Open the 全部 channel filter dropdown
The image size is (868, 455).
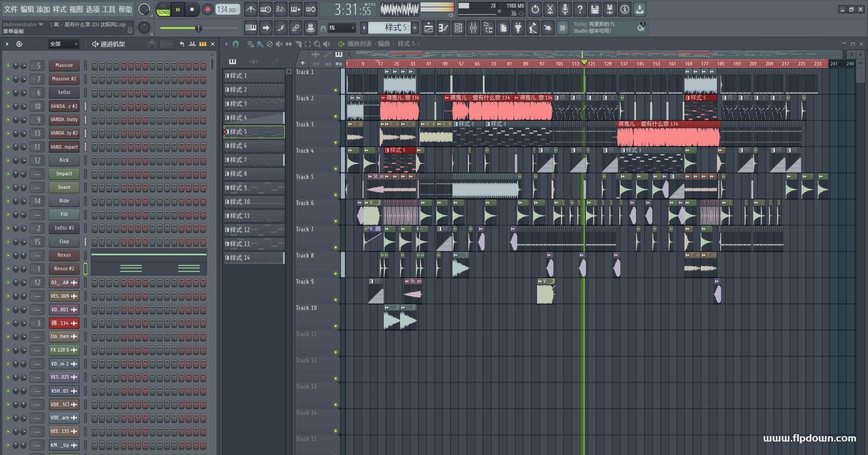point(63,44)
